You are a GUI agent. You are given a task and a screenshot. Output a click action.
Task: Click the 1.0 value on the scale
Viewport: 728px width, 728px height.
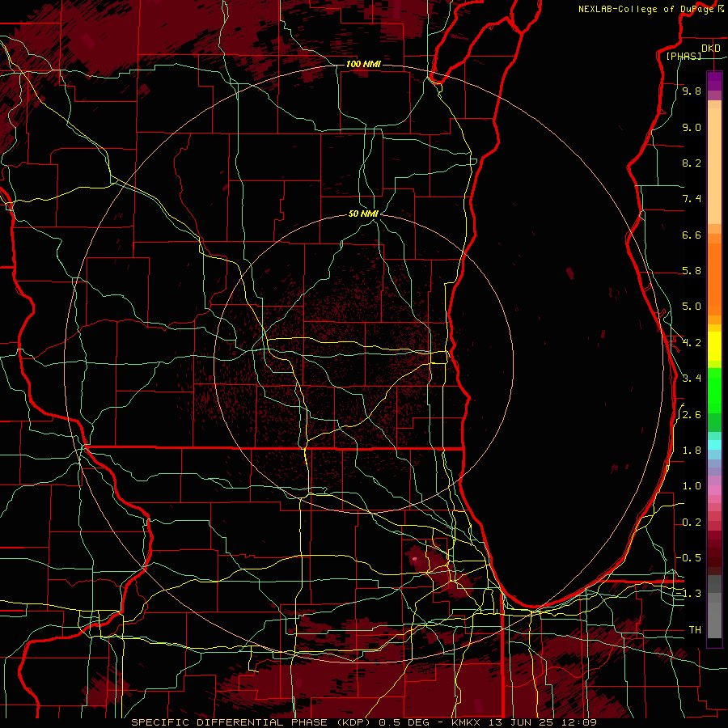pos(692,486)
